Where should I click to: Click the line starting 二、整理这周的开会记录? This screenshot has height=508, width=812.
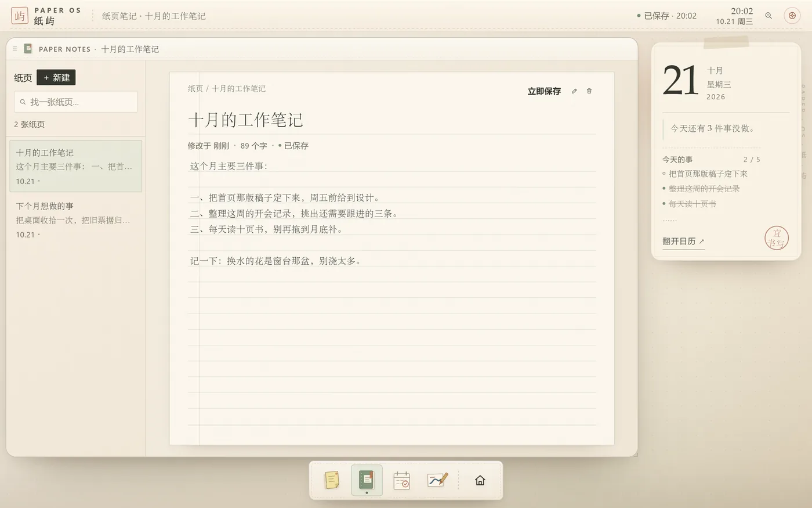click(x=295, y=214)
